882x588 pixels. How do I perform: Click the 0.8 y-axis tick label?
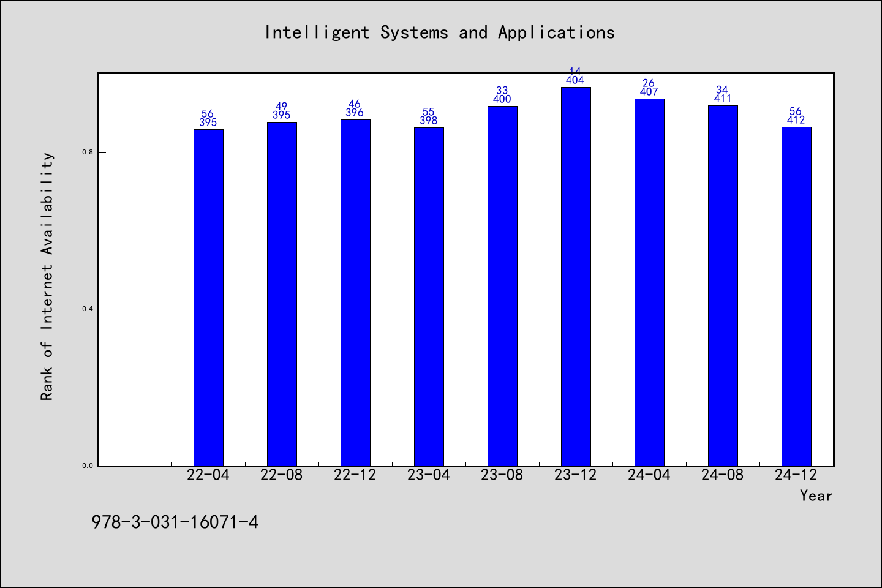pos(88,152)
